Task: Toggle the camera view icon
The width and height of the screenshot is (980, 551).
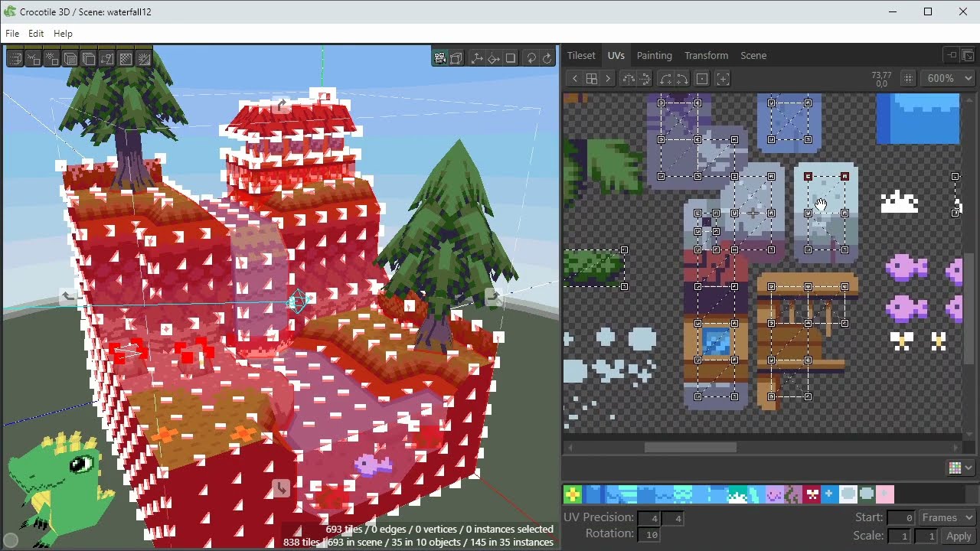Action: pos(439,58)
